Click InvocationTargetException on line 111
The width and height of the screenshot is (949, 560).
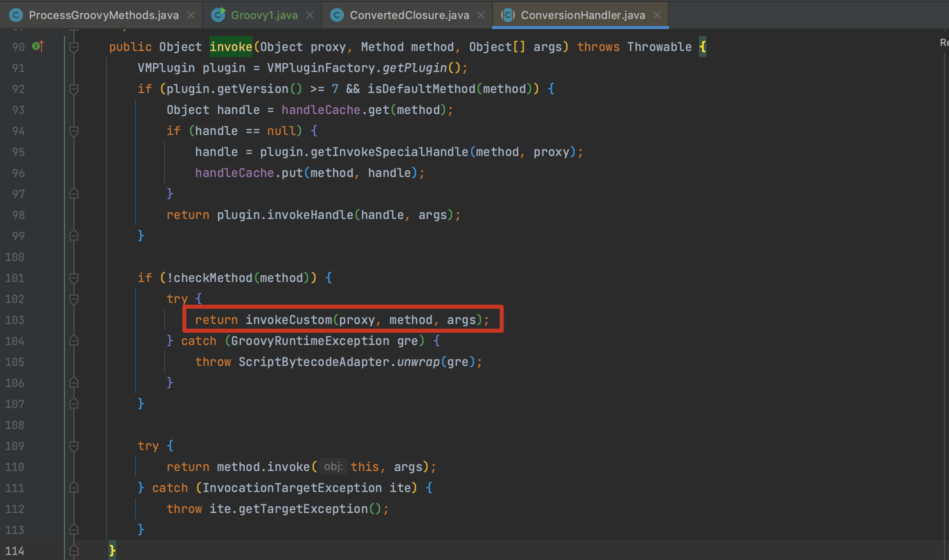tap(292, 488)
